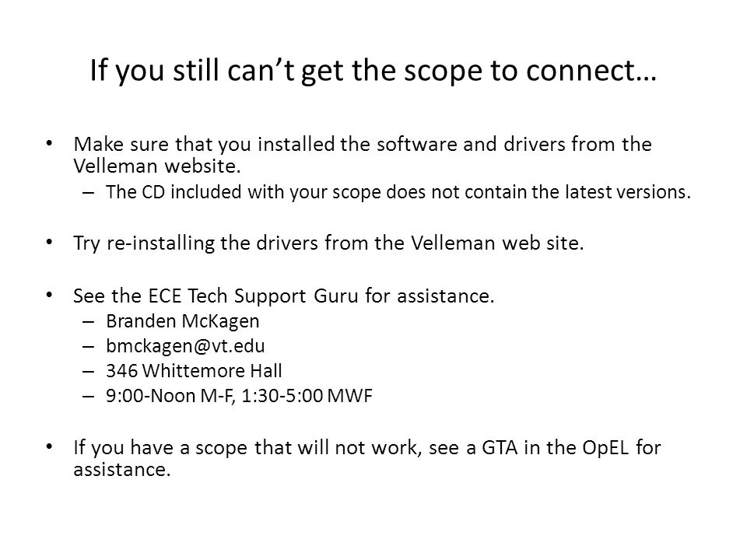Click the word assistance. on the last line

coord(122,470)
